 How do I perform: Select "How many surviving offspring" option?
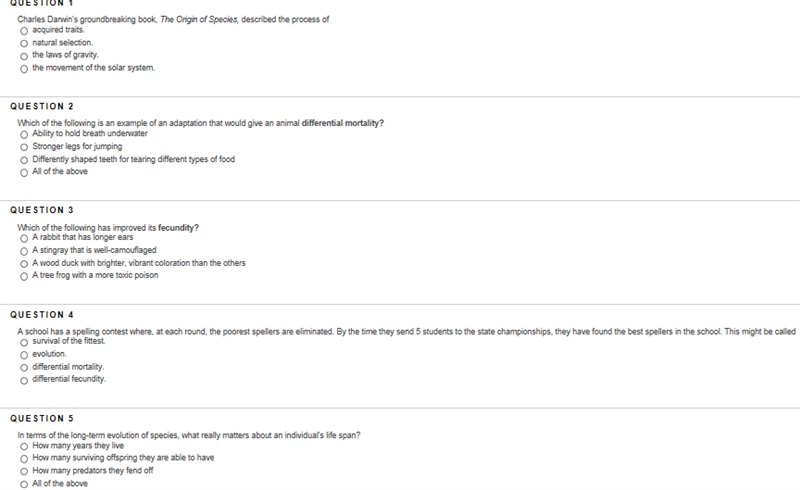click(24, 459)
